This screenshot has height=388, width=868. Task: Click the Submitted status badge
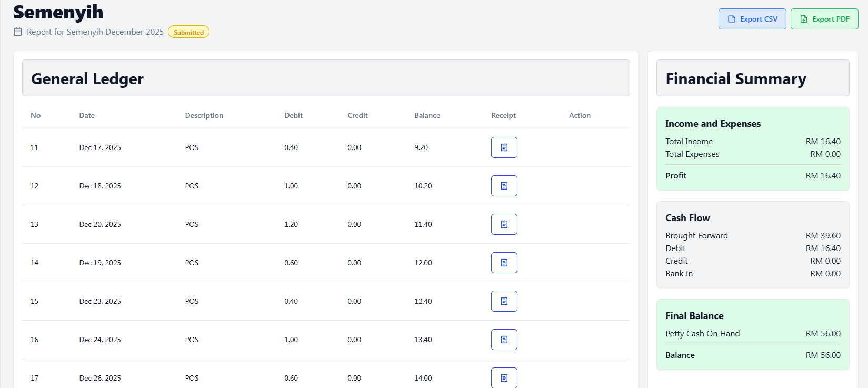pyautogui.click(x=188, y=32)
